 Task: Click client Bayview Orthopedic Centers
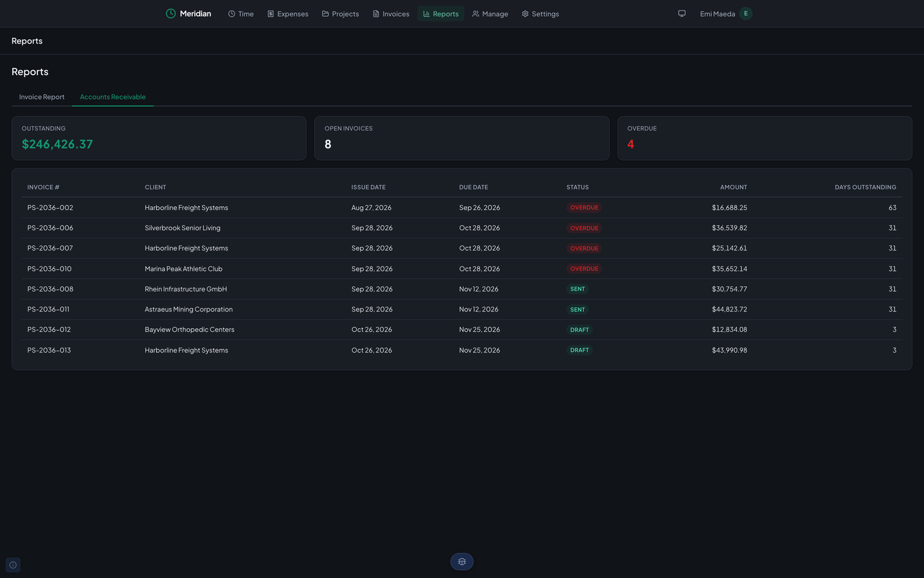pyautogui.click(x=189, y=329)
